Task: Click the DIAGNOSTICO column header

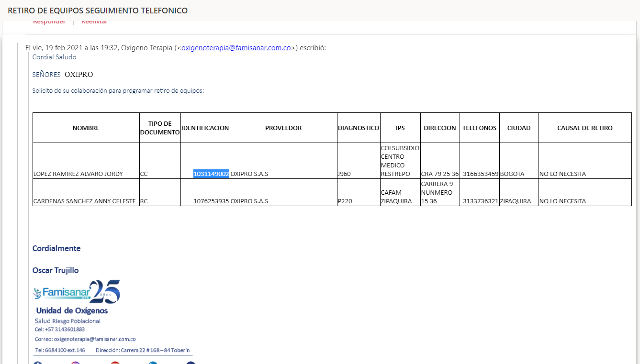Action: point(359,128)
